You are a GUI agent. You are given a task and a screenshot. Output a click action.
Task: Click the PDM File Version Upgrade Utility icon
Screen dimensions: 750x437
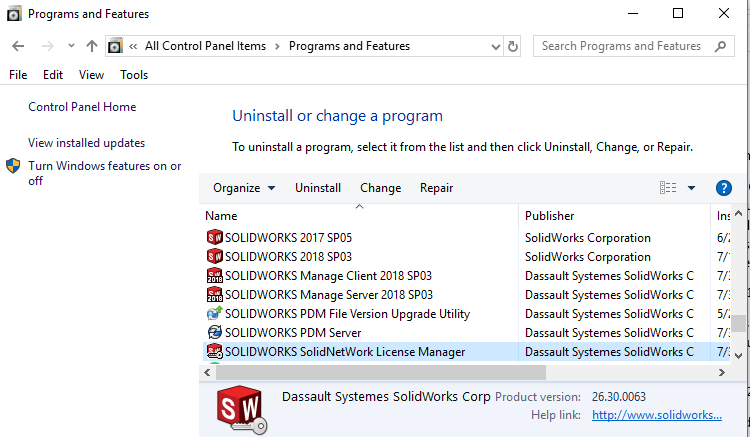pyautogui.click(x=215, y=314)
